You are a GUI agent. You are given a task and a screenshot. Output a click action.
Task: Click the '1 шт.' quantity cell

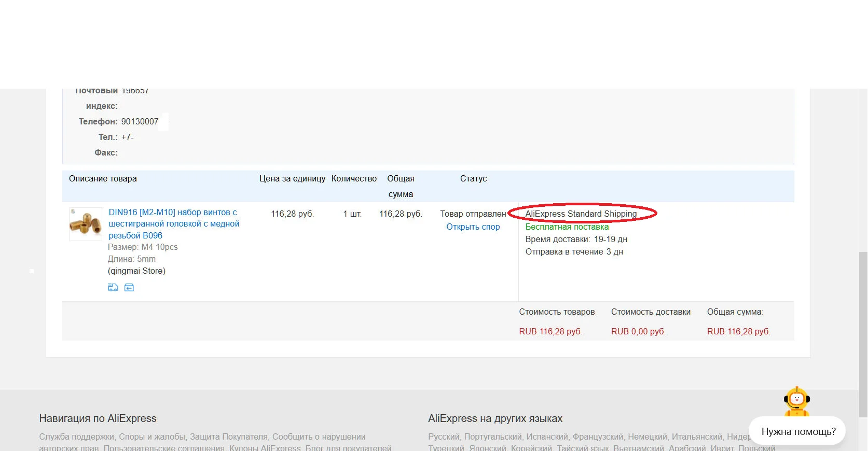point(352,214)
